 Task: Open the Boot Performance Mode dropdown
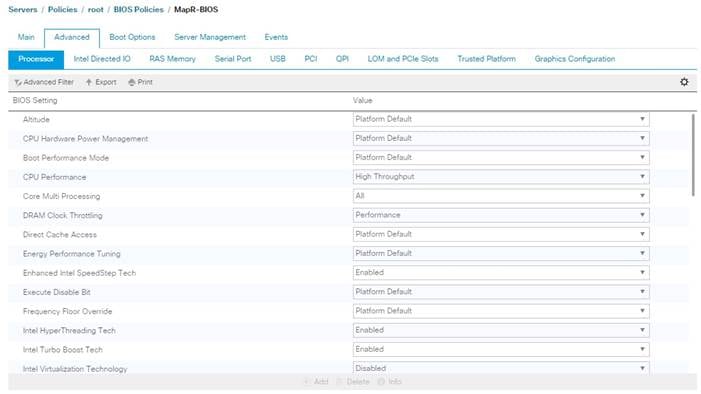[501, 157]
